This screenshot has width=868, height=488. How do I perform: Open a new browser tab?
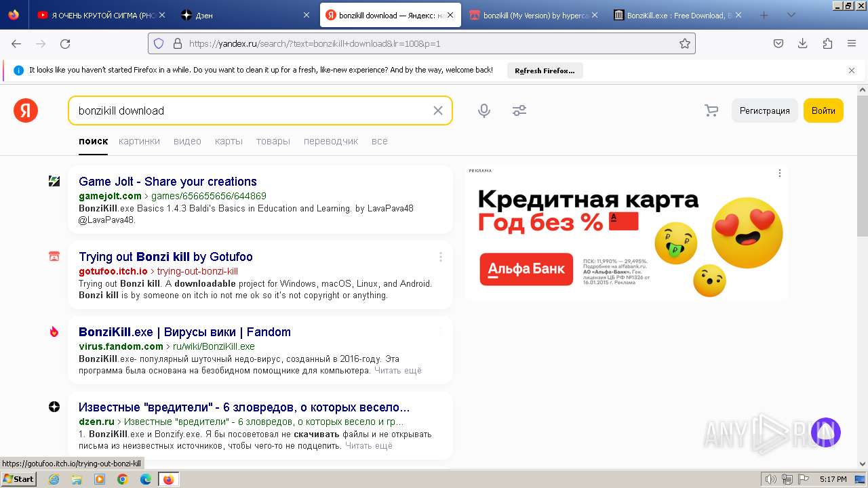(764, 15)
